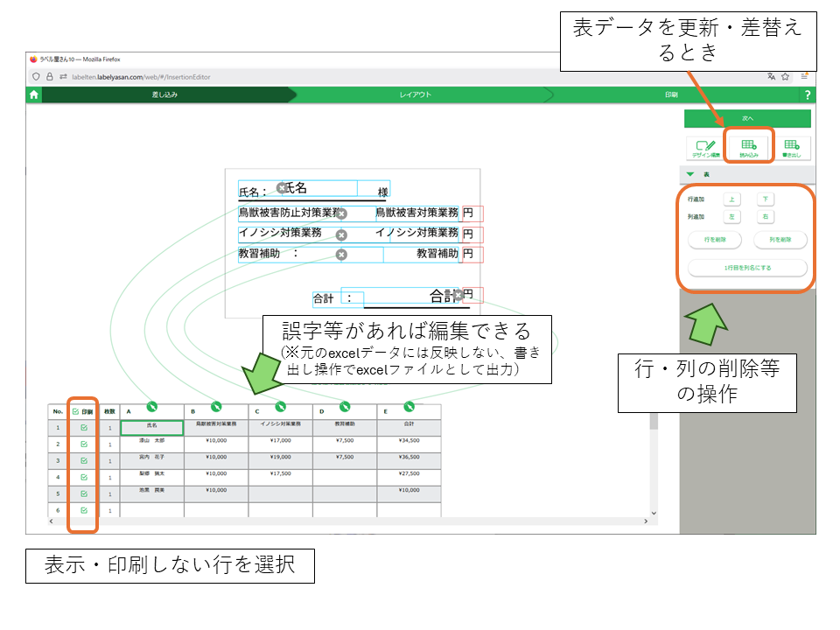The width and height of the screenshot is (840, 630).
Task: Click the home icon in green bar
Action: (34, 94)
